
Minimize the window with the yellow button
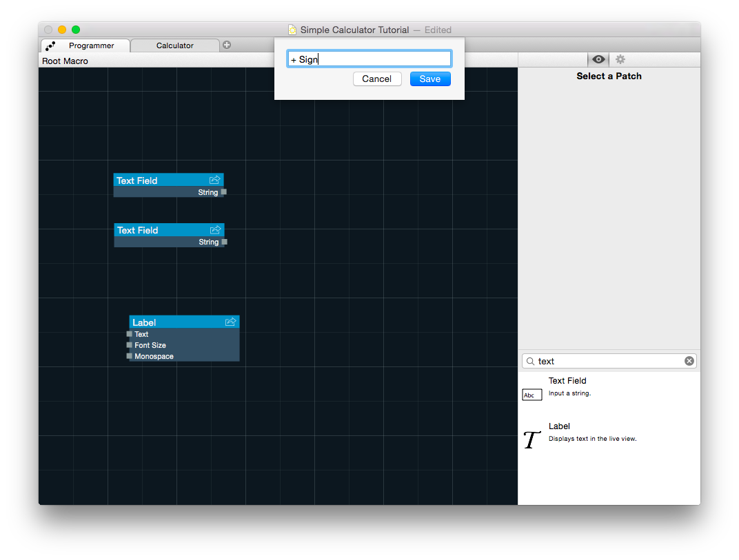62,30
